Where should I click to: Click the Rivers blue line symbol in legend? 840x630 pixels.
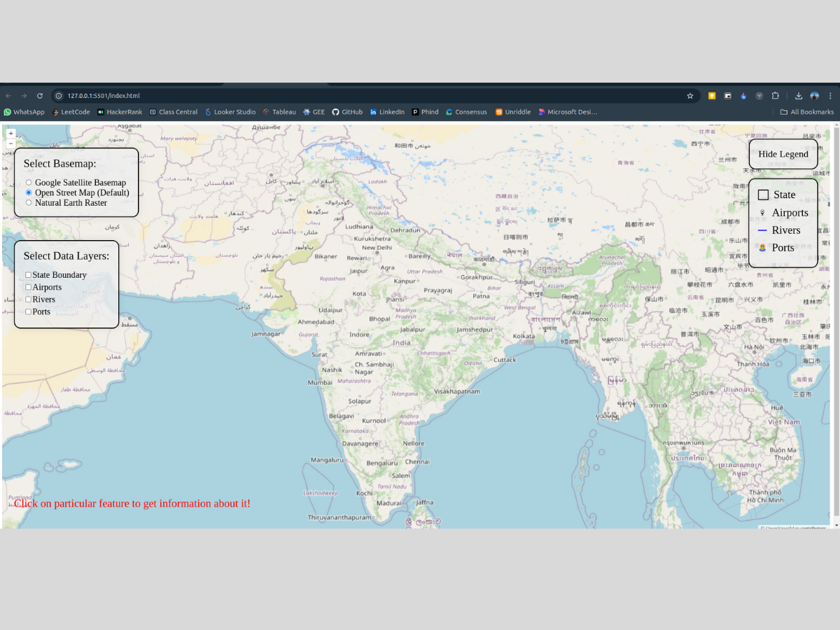tap(763, 230)
